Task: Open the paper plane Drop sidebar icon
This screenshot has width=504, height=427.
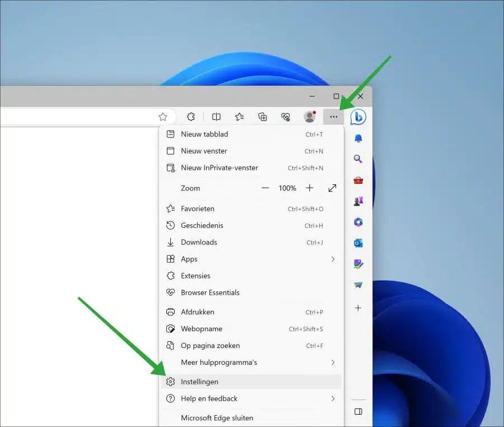Action: (x=358, y=285)
